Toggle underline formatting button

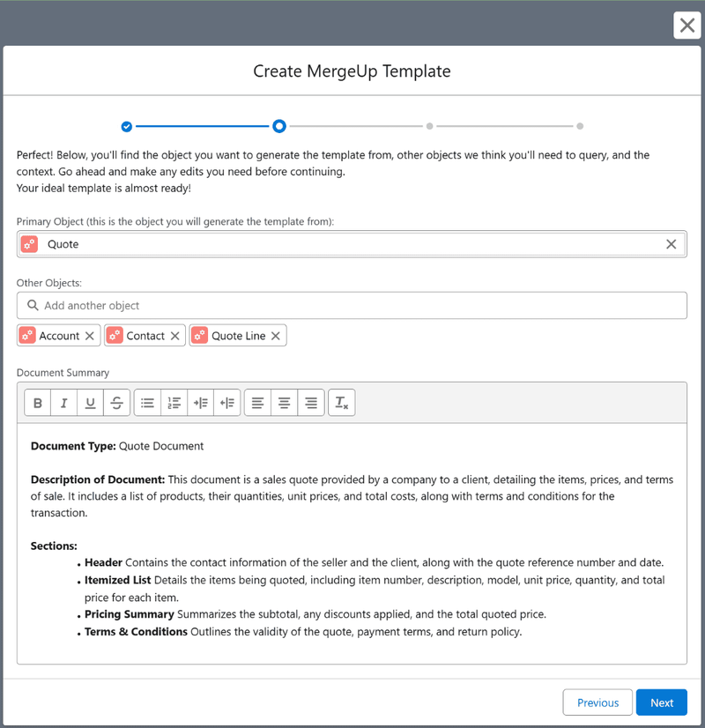(x=91, y=403)
